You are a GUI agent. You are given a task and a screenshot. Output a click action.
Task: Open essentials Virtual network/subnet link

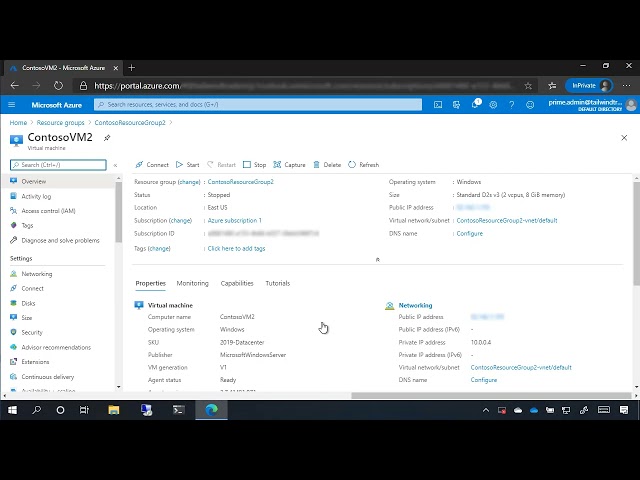pos(507,220)
